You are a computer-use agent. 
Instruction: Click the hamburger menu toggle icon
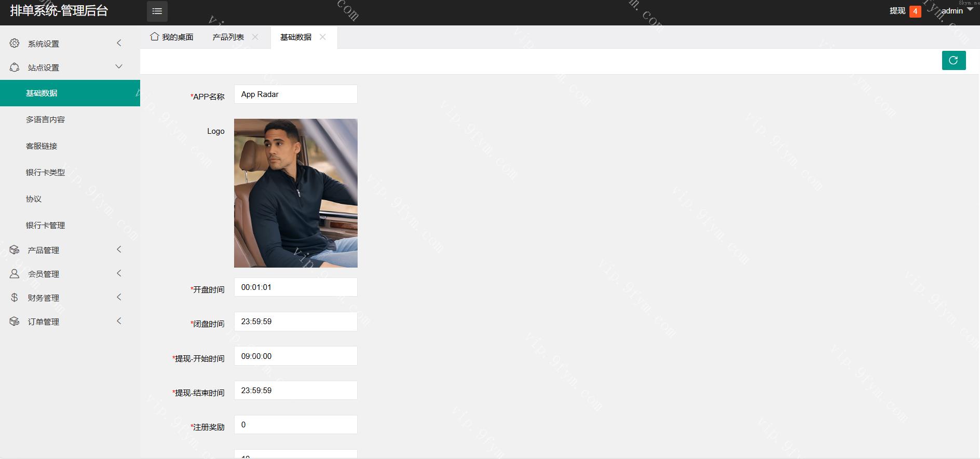157,11
